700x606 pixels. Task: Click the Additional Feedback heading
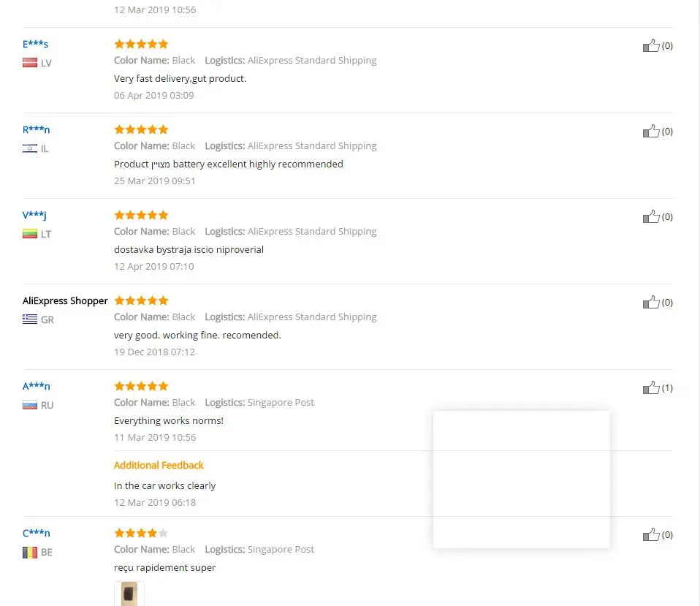(159, 465)
